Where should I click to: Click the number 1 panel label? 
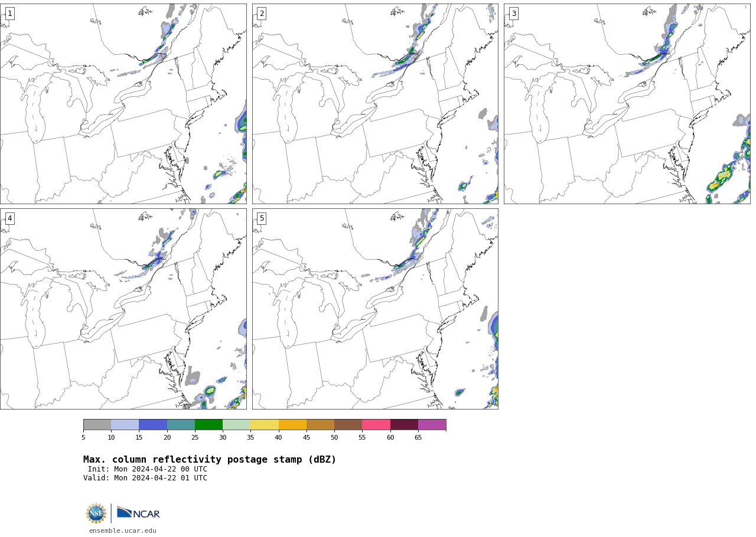coord(9,14)
